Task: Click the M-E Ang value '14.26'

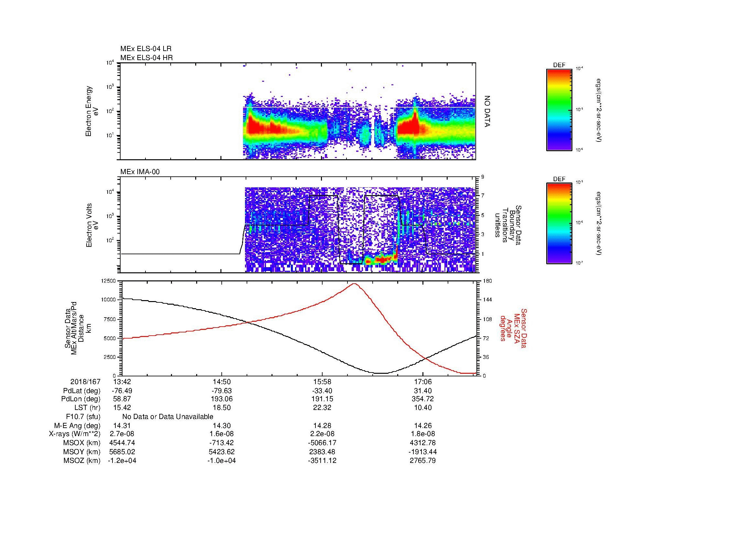Action: (423, 425)
